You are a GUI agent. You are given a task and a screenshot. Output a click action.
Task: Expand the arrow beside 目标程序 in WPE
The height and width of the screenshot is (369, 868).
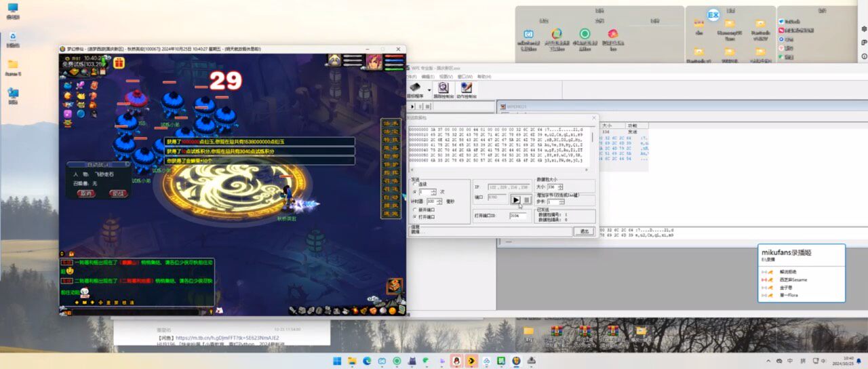[x=428, y=90]
